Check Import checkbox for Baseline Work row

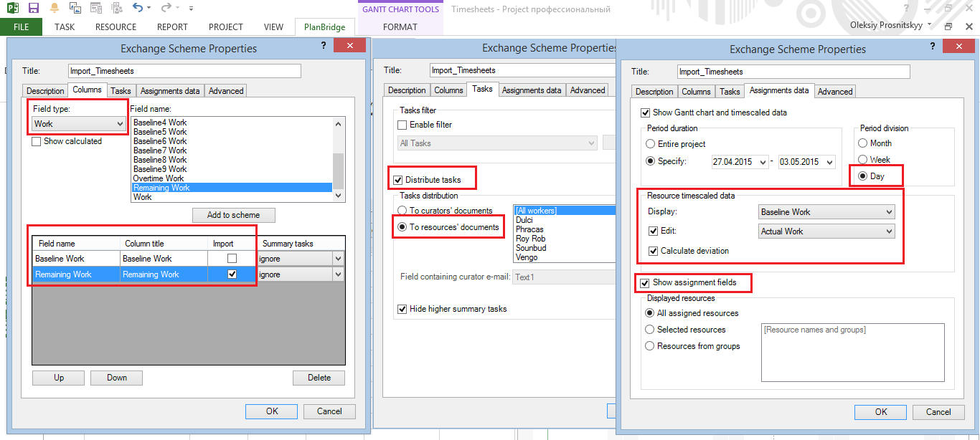click(x=232, y=258)
